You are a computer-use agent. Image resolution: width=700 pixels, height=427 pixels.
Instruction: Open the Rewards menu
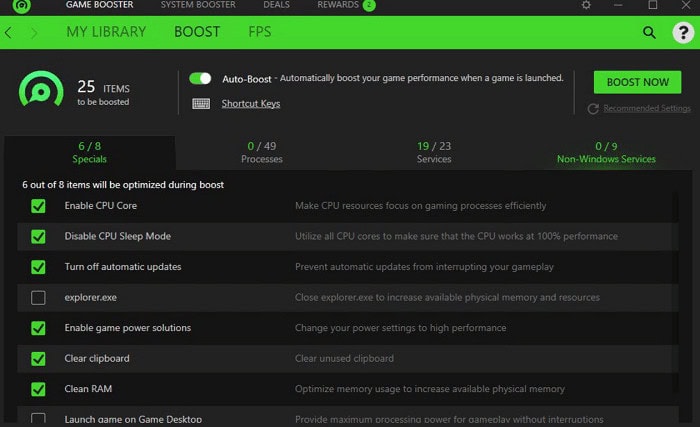[x=338, y=5]
